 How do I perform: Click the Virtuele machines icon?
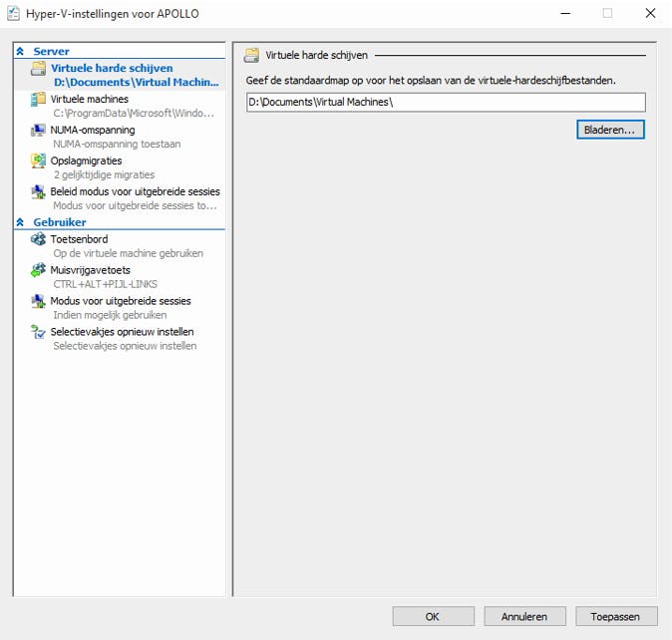(38, 99)
